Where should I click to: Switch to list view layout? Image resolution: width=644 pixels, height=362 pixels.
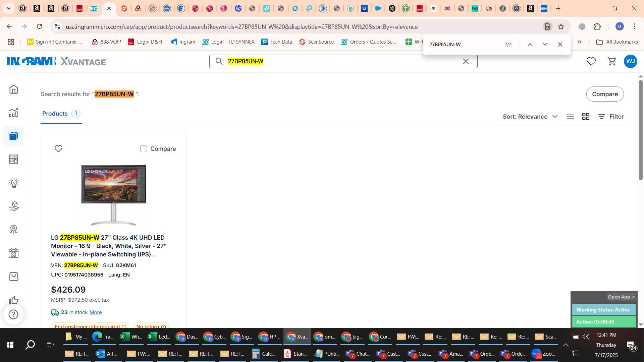[x=571, y=117]
